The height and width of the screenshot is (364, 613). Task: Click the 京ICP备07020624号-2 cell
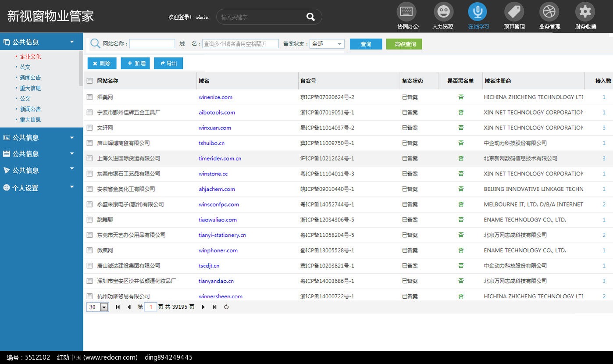(x=327, y=97)
